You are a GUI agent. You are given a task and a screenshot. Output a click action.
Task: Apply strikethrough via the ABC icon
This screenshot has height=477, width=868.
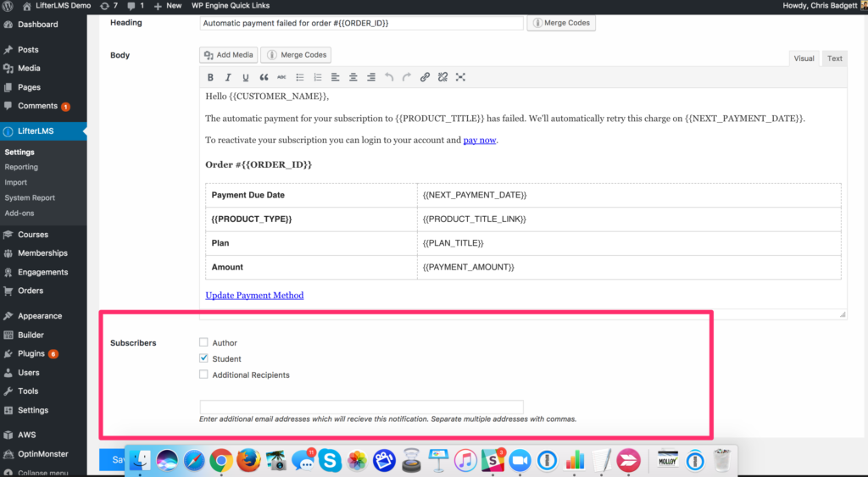281,77
